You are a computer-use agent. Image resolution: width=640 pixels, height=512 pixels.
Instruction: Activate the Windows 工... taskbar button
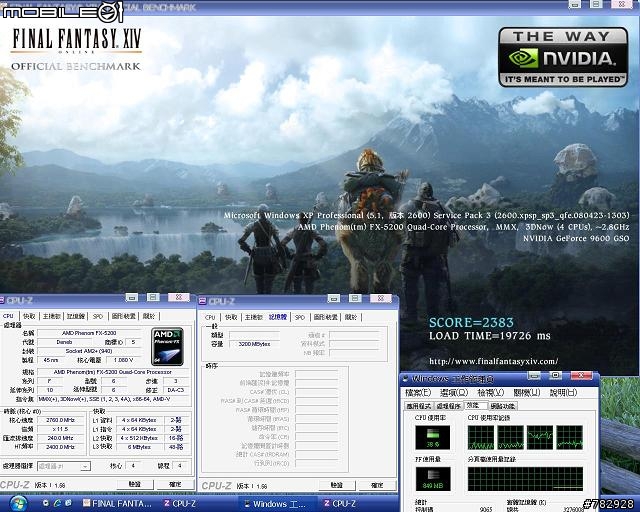point(278,503)
